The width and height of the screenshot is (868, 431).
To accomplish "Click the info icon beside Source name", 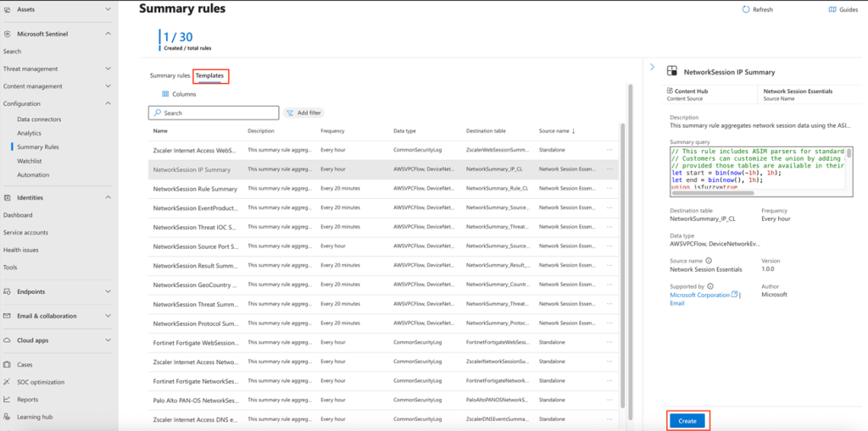I will 709,261.
